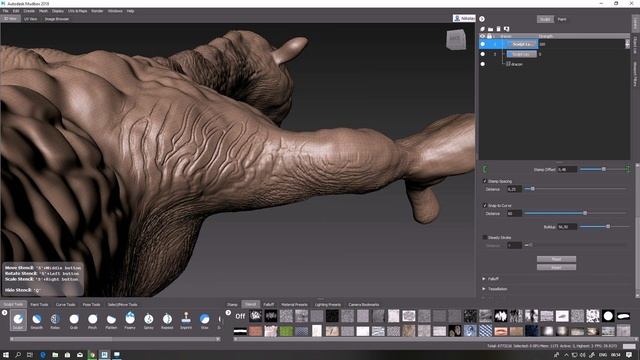Switch to Curve Tools tab
Screen dimensions: 640x360
click(65, 304)
